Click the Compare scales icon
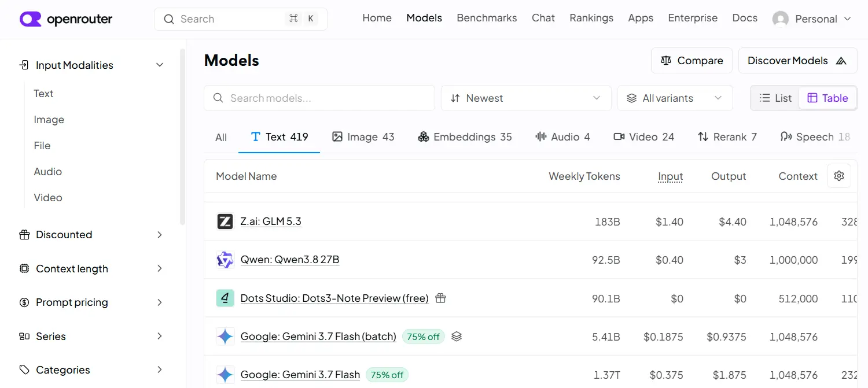 click(666, 60)
